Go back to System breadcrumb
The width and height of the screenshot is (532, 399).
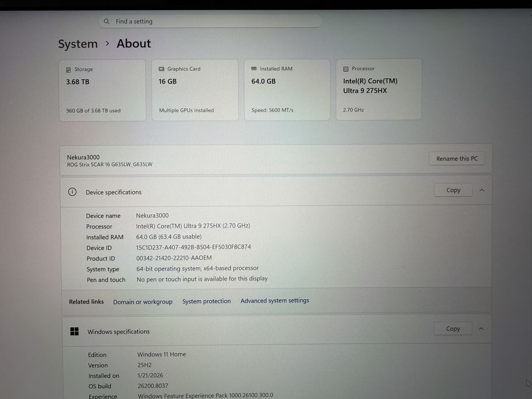click(x=78, y=44)
